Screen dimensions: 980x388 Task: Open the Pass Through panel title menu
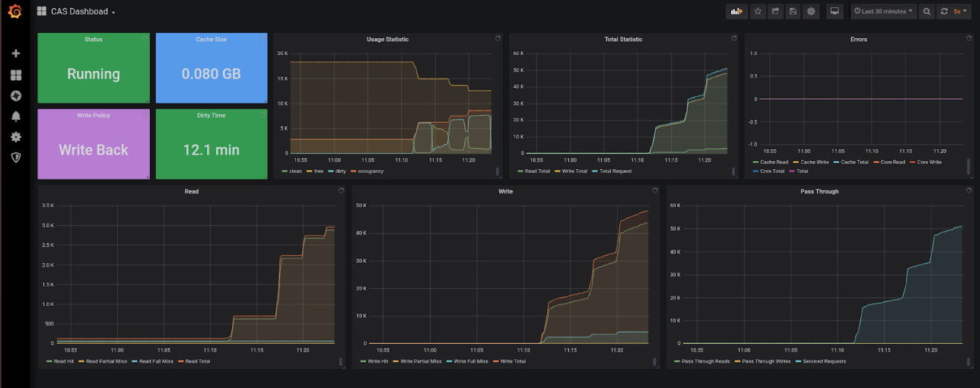(821, 191)
